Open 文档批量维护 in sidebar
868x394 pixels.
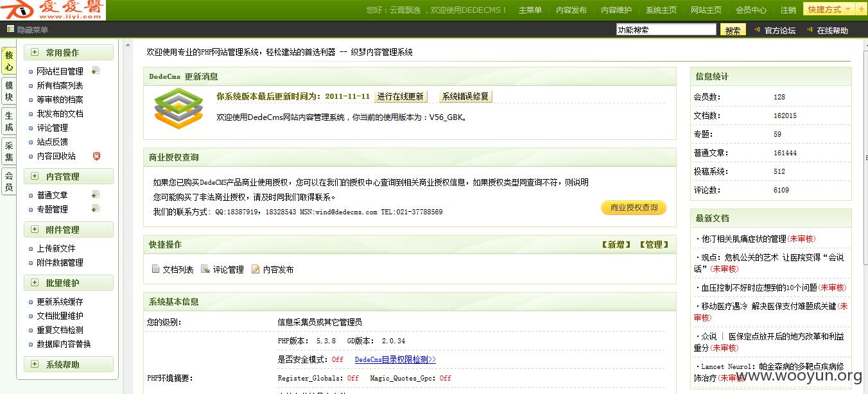point(60,316)
